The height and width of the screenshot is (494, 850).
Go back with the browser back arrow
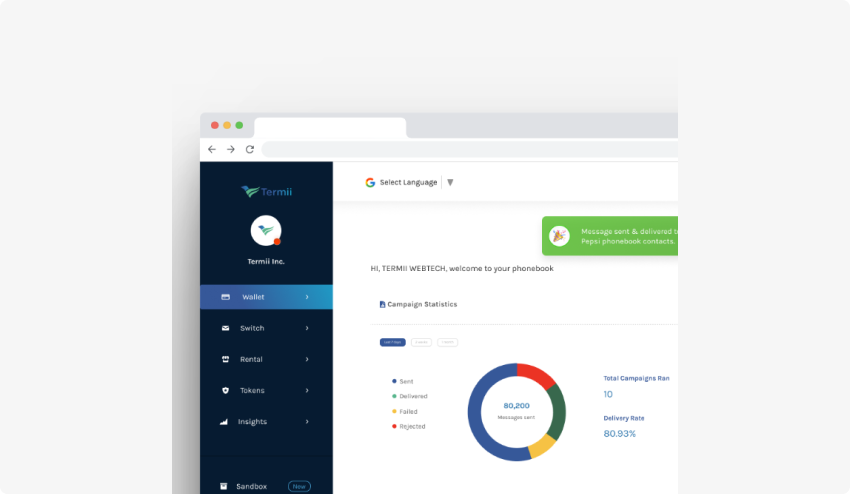211,149
